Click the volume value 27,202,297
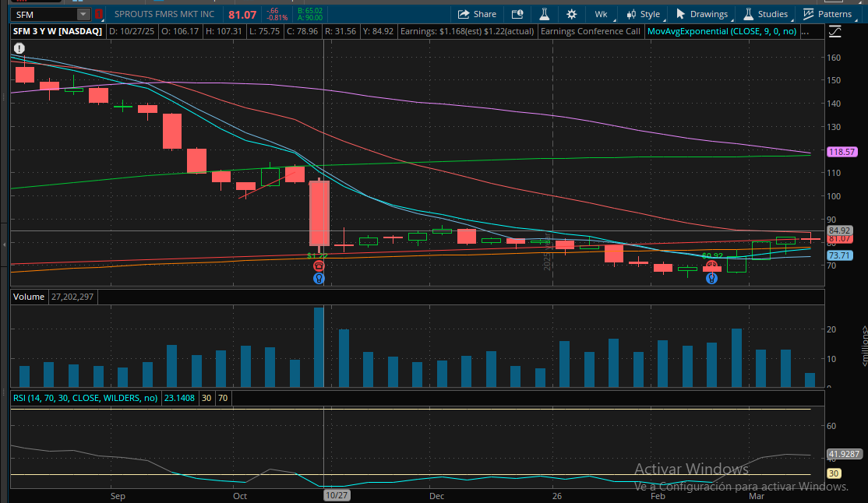The image size is (868, 503). 72,297
